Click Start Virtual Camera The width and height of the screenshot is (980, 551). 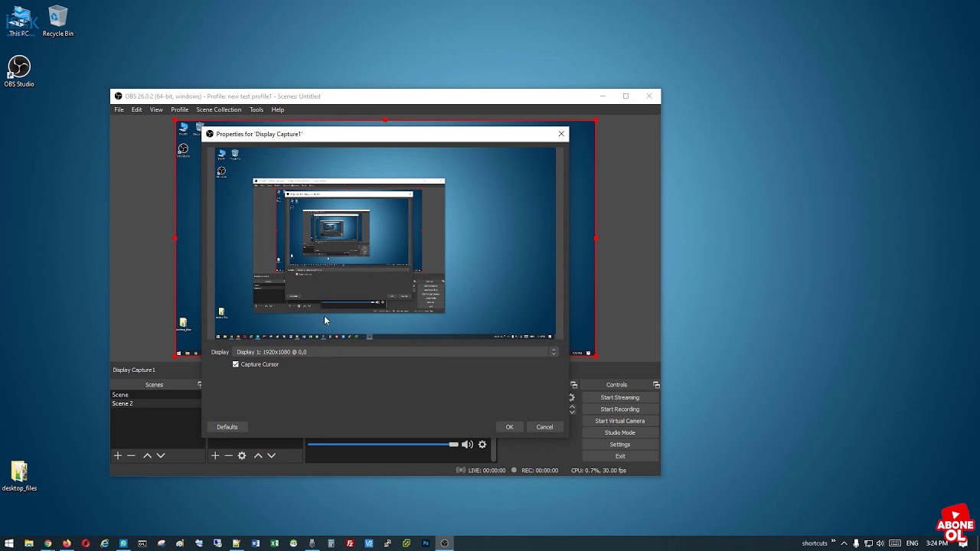(x=619, y=421)
